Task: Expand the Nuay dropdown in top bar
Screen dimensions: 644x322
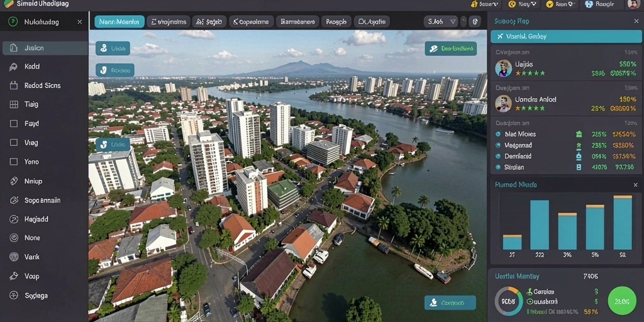Action: 523,4
